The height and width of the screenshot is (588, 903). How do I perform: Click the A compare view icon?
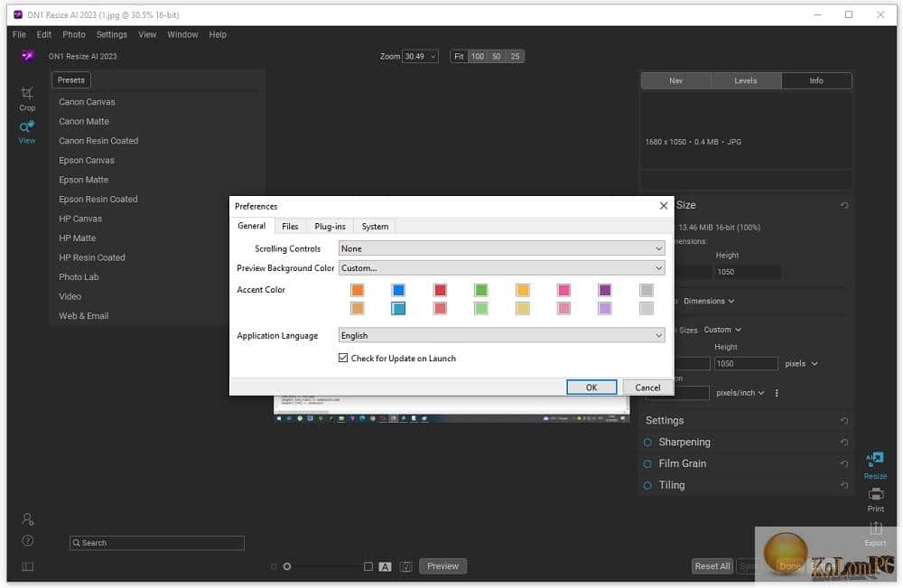(386, 566)
